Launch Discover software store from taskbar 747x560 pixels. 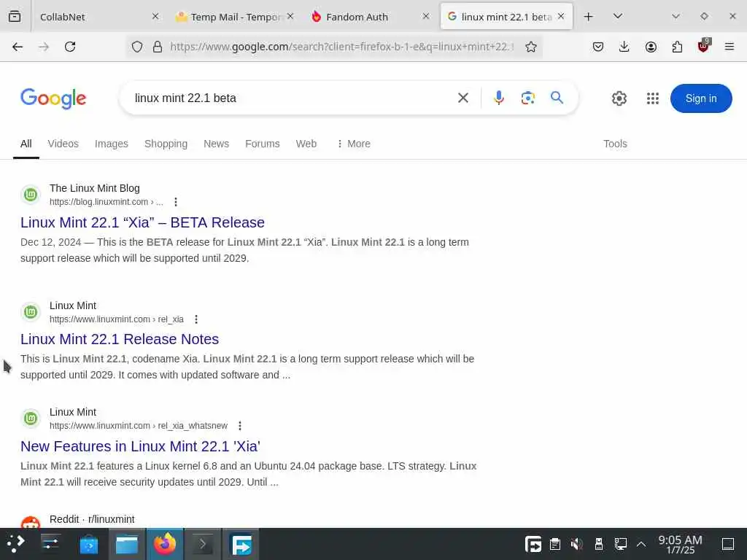click(x=88, y=544)
